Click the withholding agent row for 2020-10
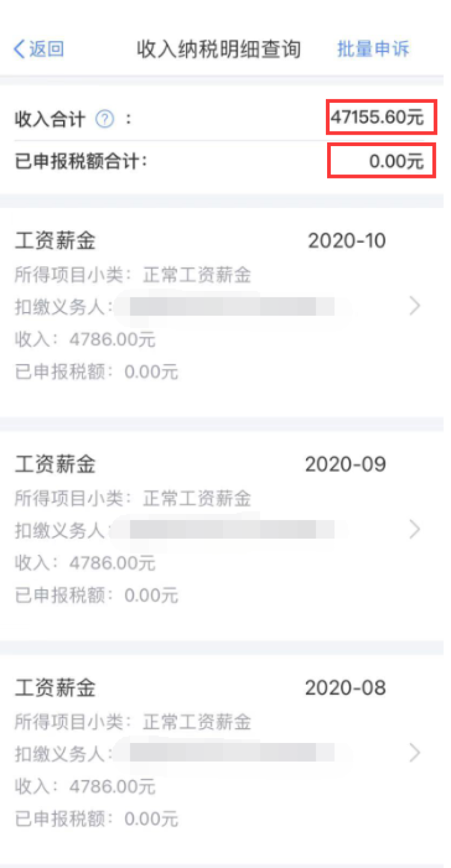 coord(180,307)
